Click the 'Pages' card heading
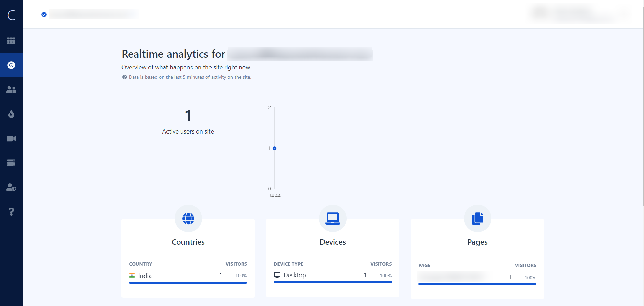Screen dimensions: 644x306 (x=478, y=242)
